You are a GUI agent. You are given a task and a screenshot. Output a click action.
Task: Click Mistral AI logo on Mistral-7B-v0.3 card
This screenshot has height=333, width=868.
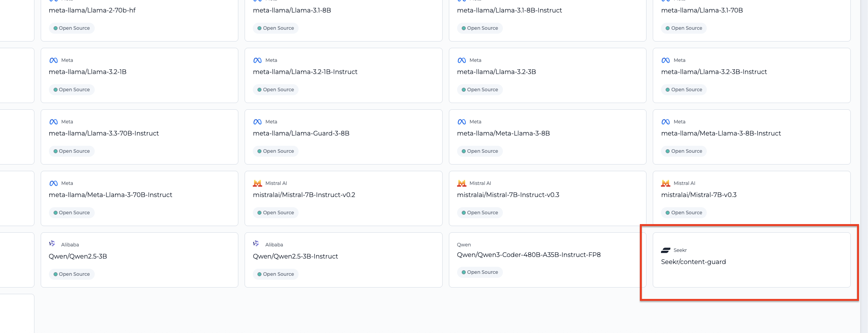666,183
